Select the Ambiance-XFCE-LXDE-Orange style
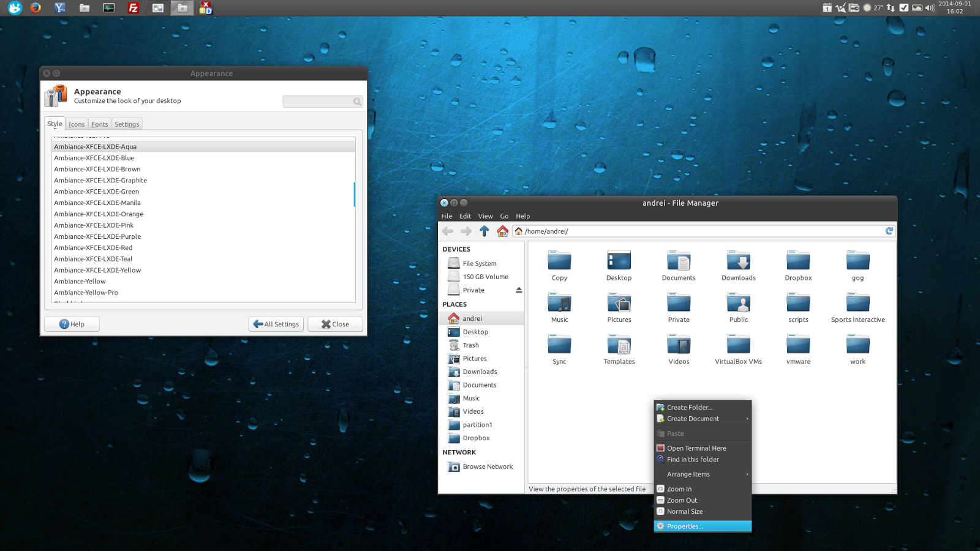Image resolution: width=980 pixels, height=551 pixels. pos(99,214)
